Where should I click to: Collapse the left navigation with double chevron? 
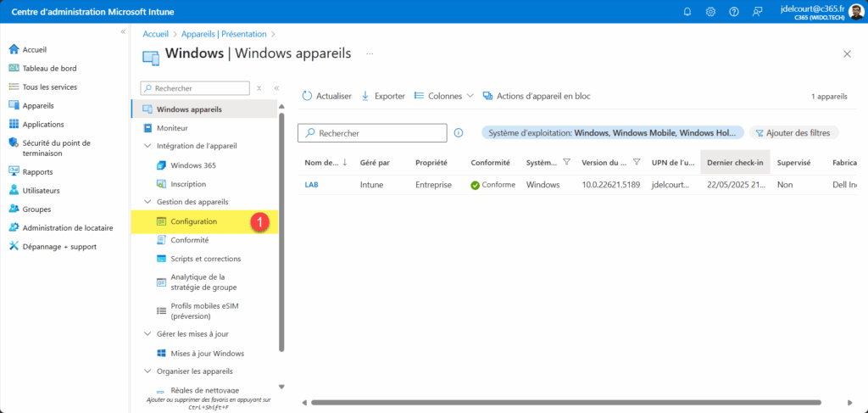123,31
